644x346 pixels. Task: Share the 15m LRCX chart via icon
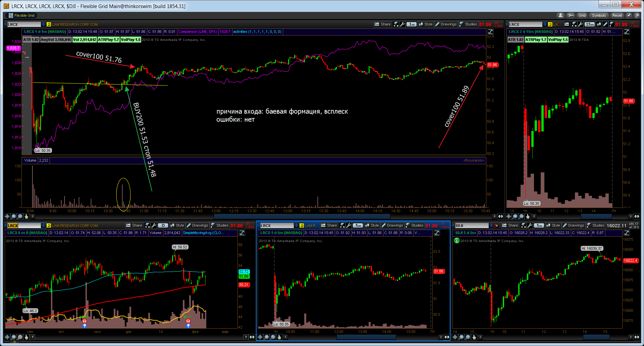coord(567,24)
